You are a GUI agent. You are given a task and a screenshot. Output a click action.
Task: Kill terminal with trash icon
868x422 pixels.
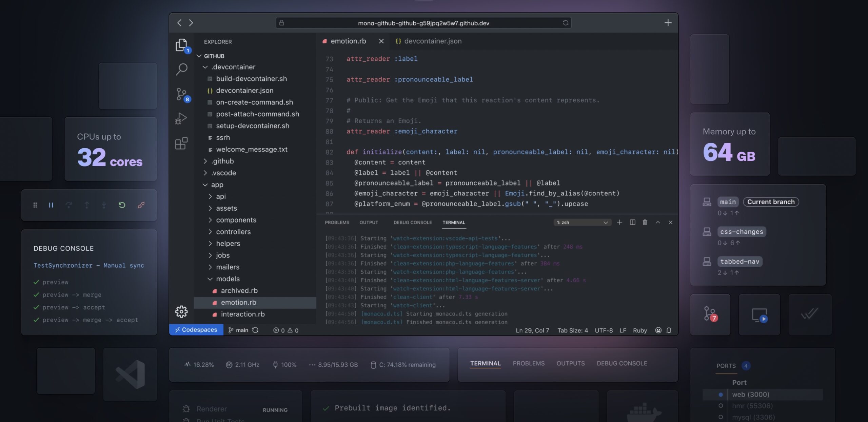645,222
